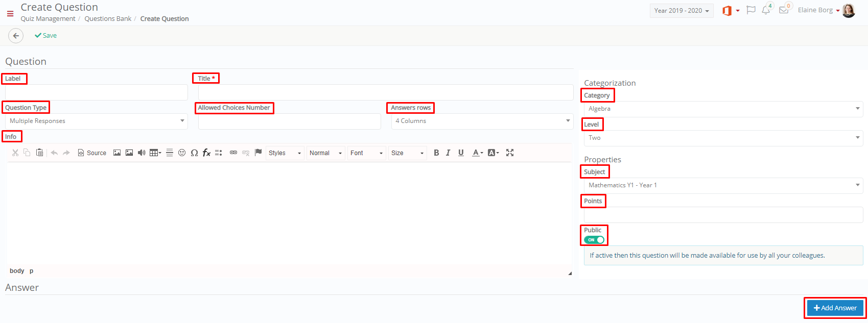Click Elaine Borg's profile avatar
Image resolution: width=868 pixels, height=323 pixels.
[849, 10]
